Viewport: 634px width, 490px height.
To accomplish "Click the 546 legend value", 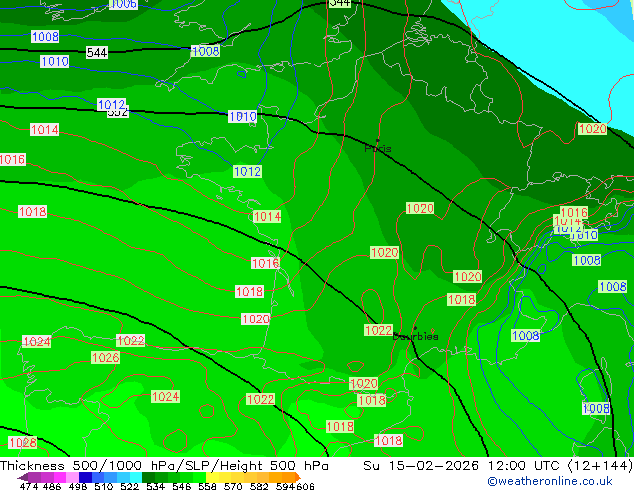I will point(182,486).
